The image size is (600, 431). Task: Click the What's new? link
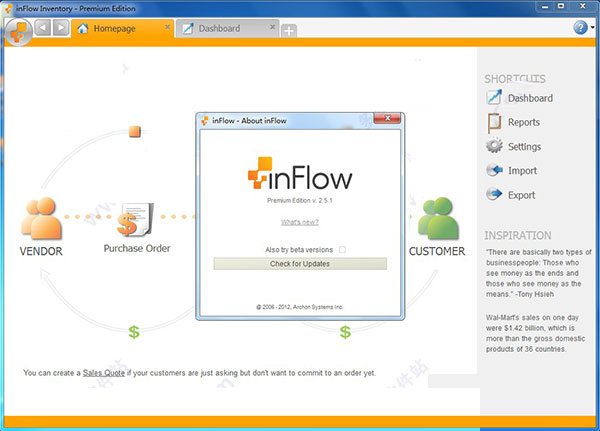(300, 222)
